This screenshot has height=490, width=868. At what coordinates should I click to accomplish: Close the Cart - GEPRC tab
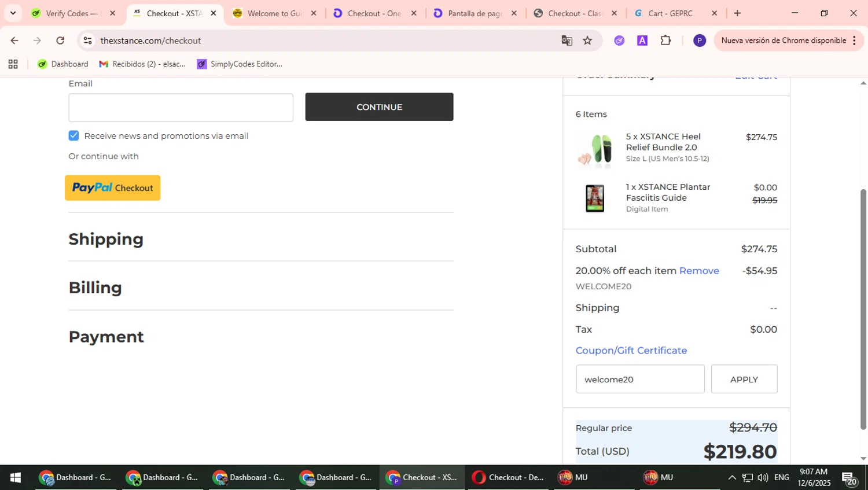714,13
